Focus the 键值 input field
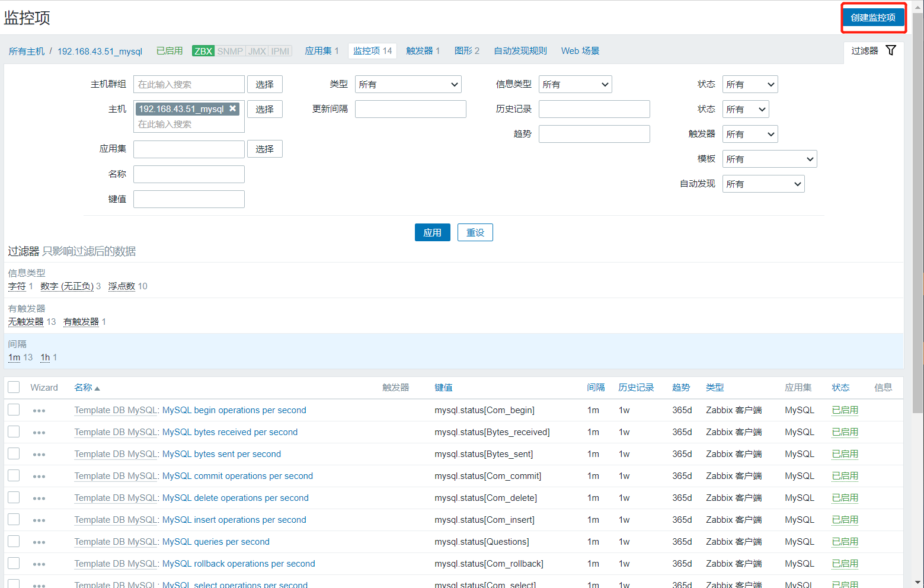The height and width of the screenshot is (588, 924). [189, 199]
